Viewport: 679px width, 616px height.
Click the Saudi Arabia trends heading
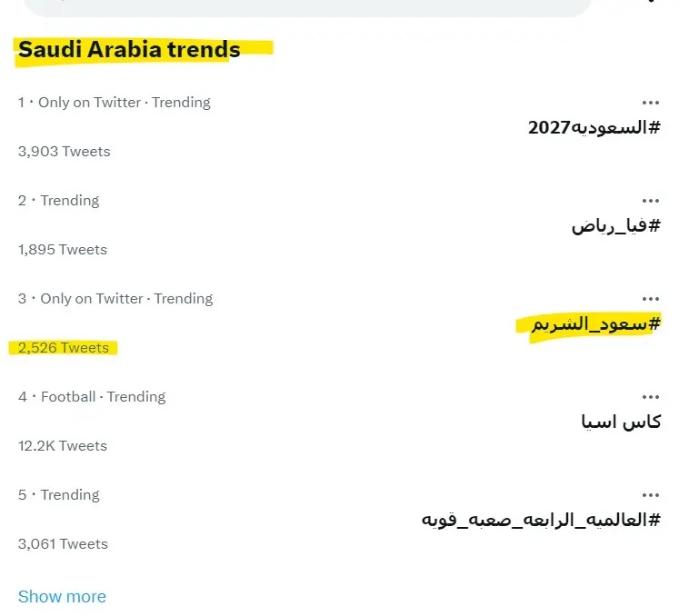tap(129, 49)
